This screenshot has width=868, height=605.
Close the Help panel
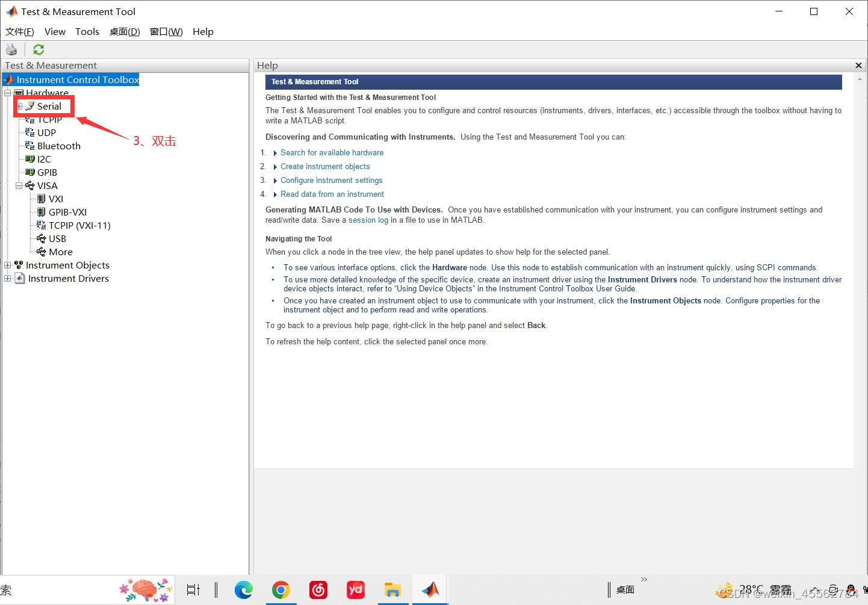point(858,65)
